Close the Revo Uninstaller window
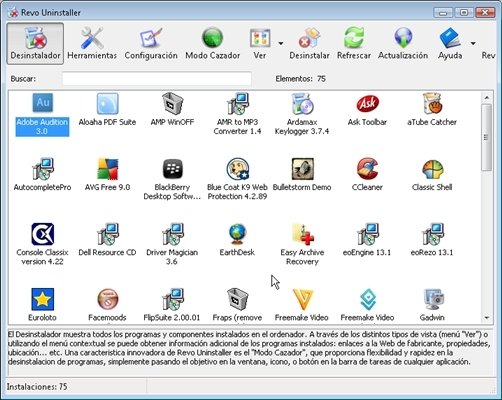502x400 pixels. point(484,13)
